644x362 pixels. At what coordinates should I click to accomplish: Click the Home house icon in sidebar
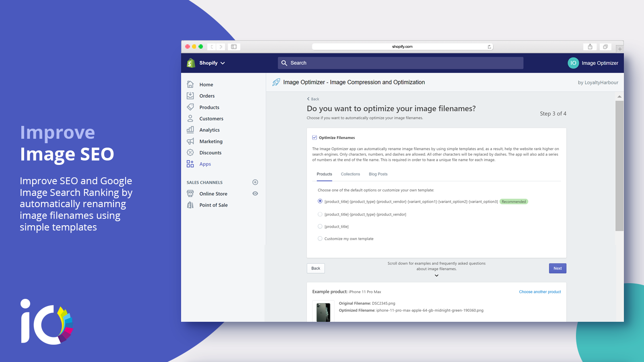pos(190,84)
